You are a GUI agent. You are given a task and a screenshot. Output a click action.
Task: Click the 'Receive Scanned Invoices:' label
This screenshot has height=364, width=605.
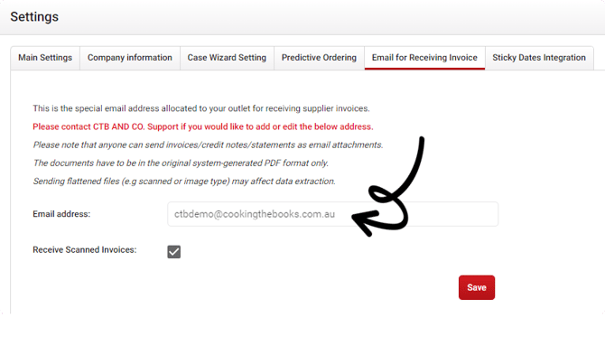(85, 250)
